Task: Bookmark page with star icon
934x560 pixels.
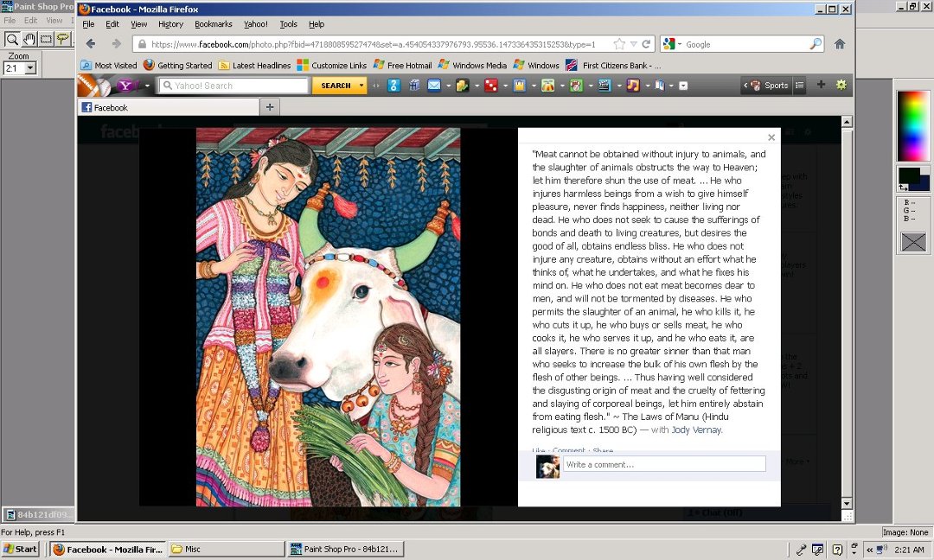Action: click(619, 44)
